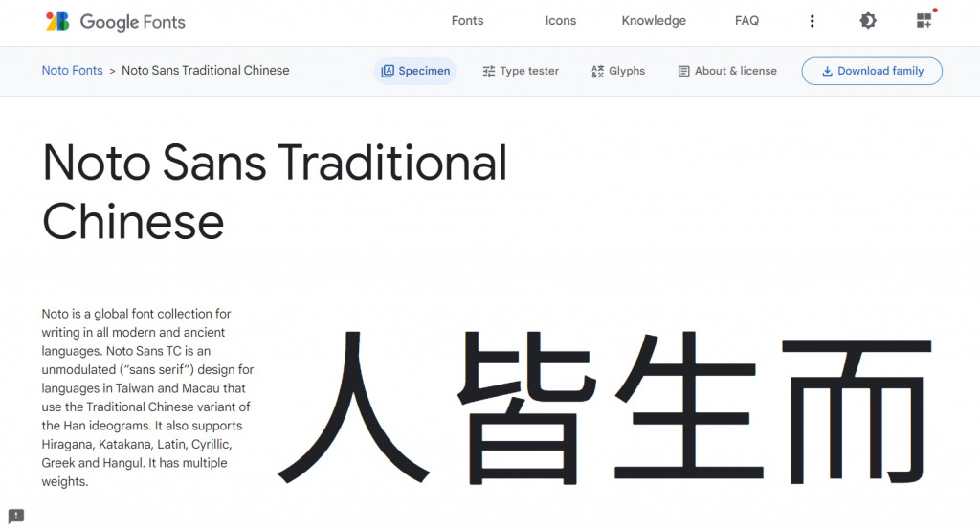
Task: Go to the Knowledge section
Action: pyautogui.click(x=654, y=21)
